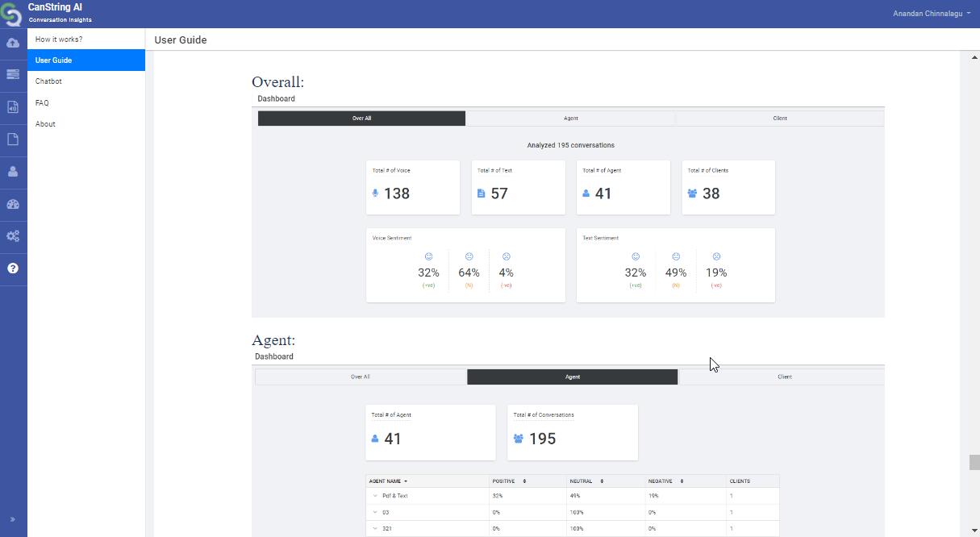The height and width of the screenshot is (537, 980).
Task: Select Chatbot in the help menu
Action: [48, 81]
